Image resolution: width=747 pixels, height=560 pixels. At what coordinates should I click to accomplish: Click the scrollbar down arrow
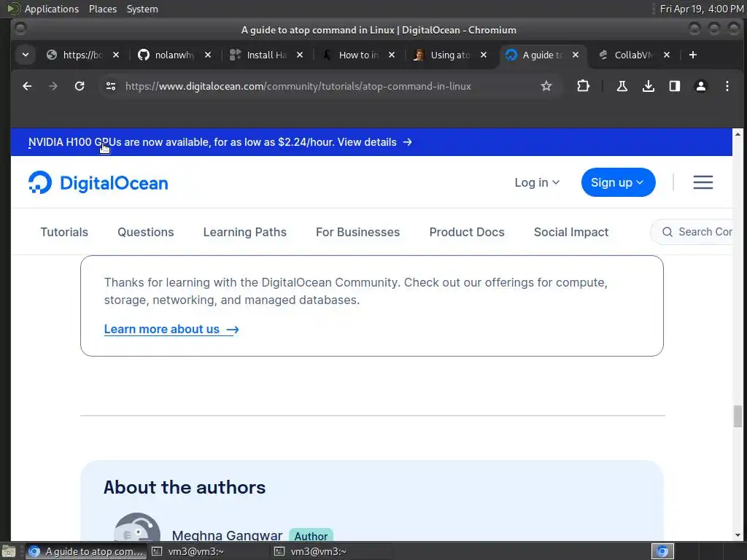738,535
